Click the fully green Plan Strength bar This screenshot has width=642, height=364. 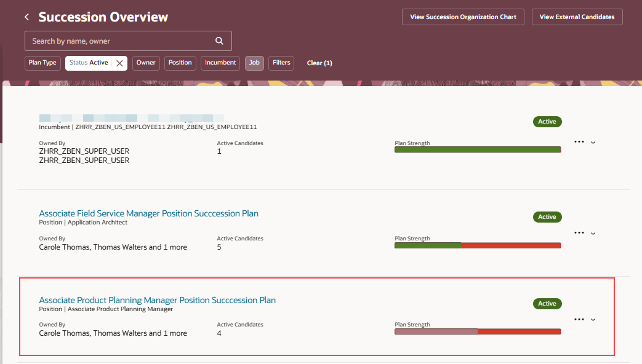[478, 149]
